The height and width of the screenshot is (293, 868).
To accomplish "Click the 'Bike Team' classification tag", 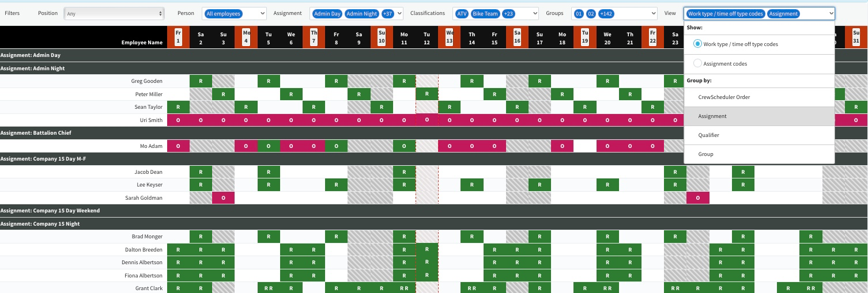I will click(485, 13).
